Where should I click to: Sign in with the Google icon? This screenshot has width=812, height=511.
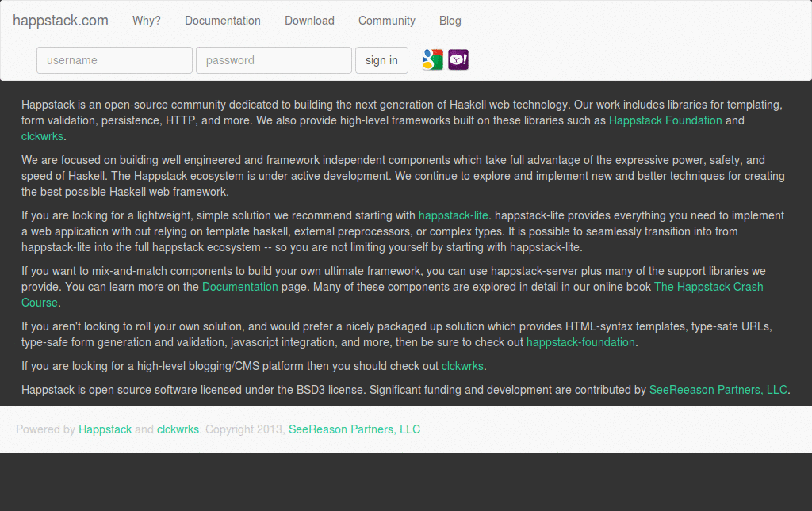point(432,60)
